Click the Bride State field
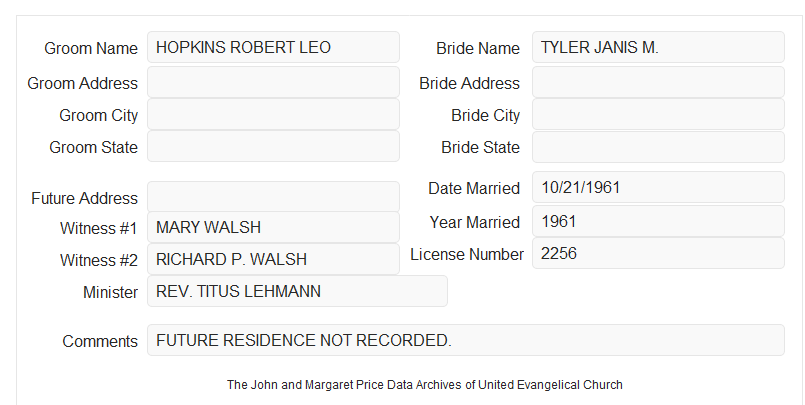This screenshot has height=405, width=805. pyautogui.click(x=658, y=147)
